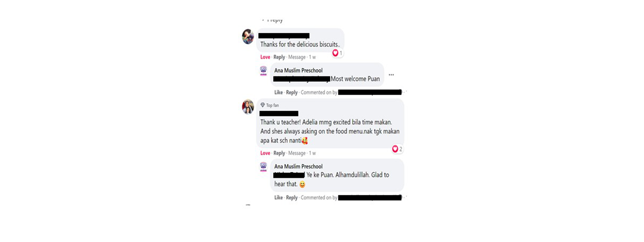Click the Ana Muslim Preschool logo by Alhamdulillah reply
The height and width of the screenshot is (242, 644).
[263, 167]
